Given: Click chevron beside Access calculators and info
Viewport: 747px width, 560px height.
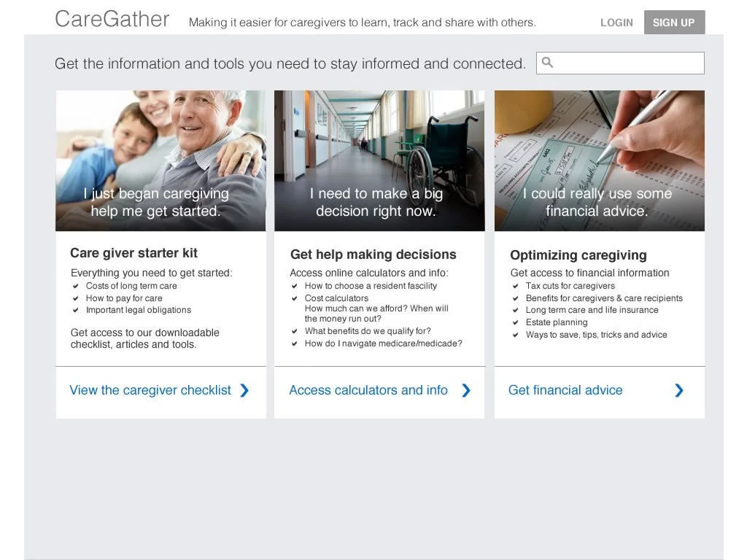Looking at the screenshot, I should coord(466,391).
